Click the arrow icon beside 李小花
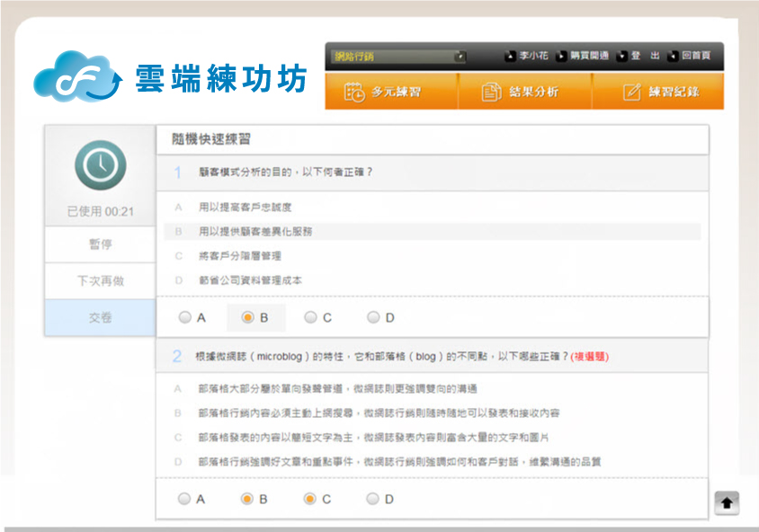 511,56
